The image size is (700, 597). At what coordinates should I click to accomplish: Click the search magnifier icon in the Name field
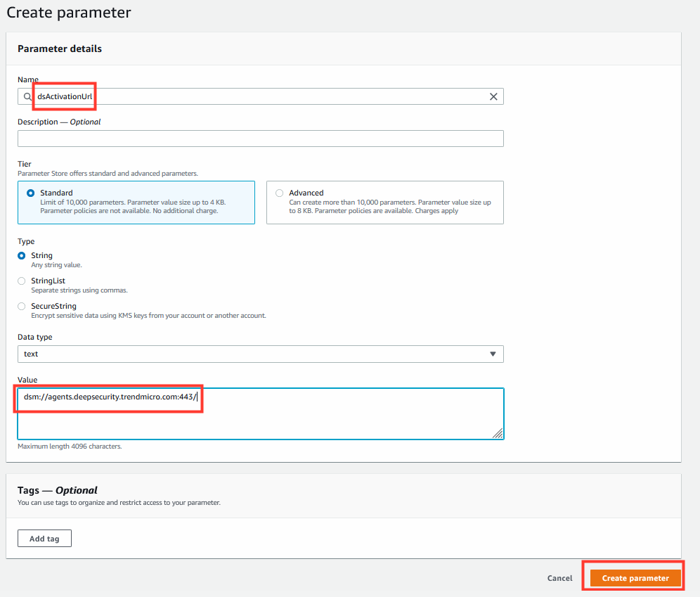(27, 96)
